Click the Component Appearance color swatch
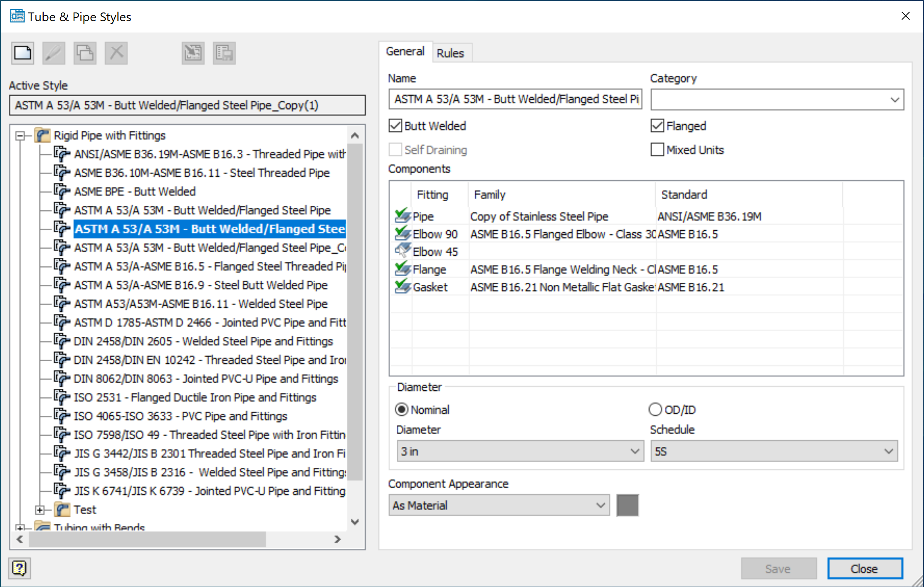This screenshot has width=924, height=587. [628, 505]
